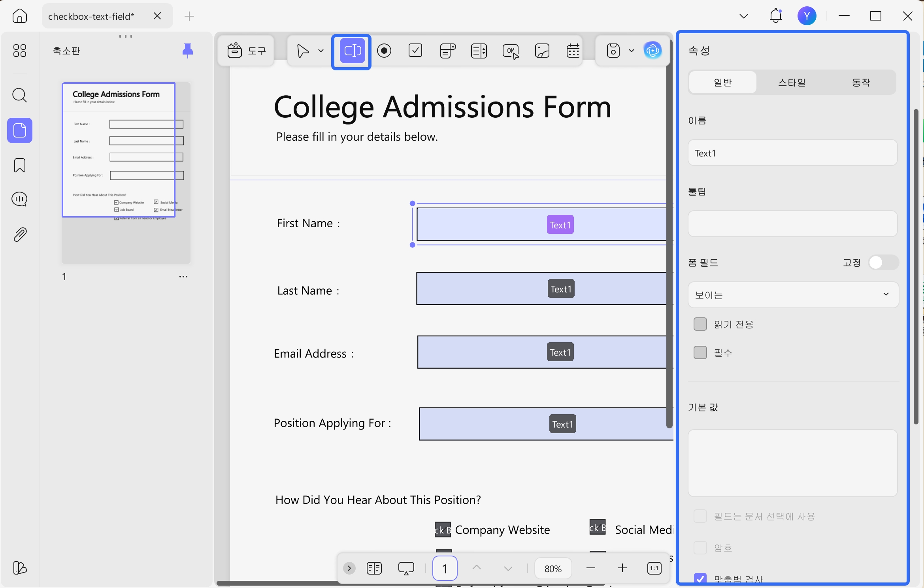Close the checkbox-text-field tab
Screen dimensions: 924x588
pyautogui.click(x=157, y=16)
